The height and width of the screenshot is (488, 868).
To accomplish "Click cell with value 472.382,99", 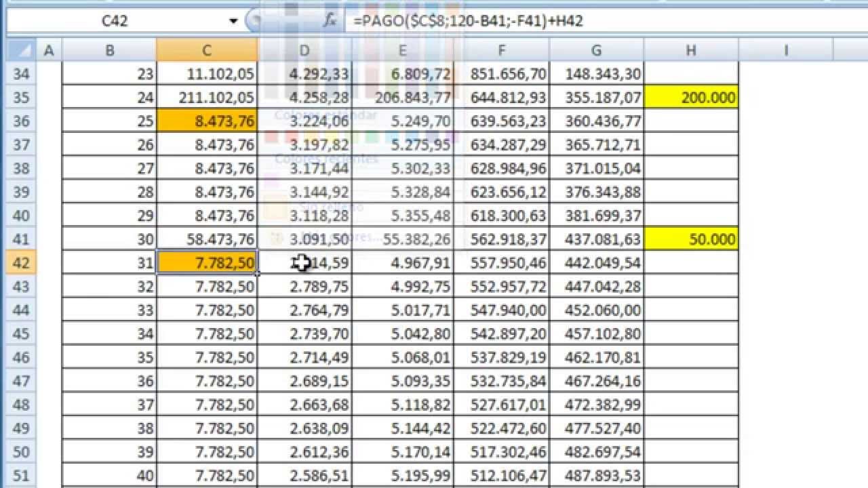I will (x=597, y=405).
